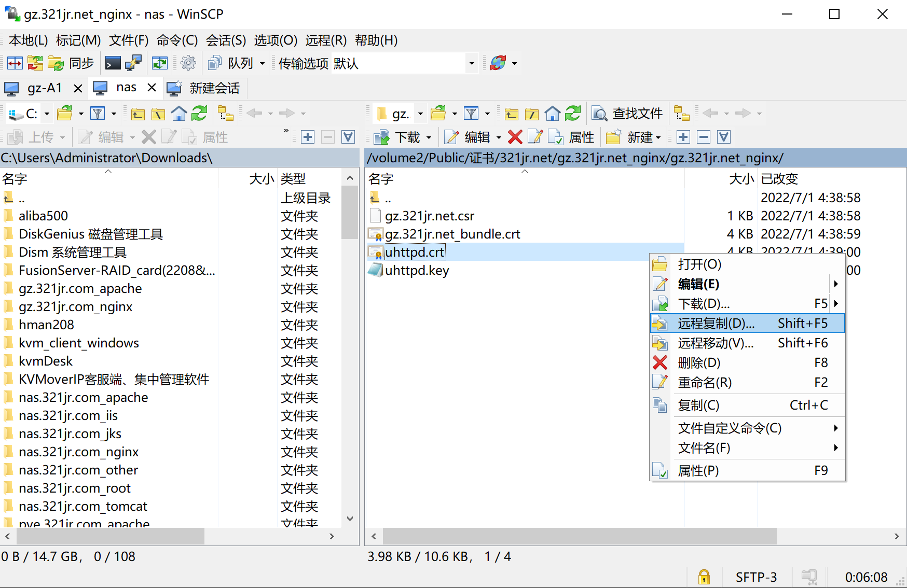Viewport: 907px width, 588px height.
Task: Select the aliba500 folder
Action: 43,216
